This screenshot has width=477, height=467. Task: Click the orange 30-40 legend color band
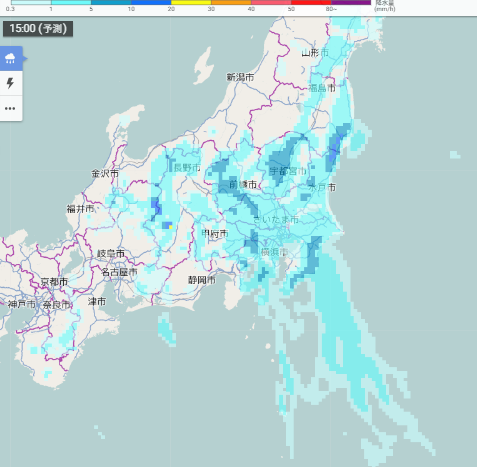coord(231,2)
